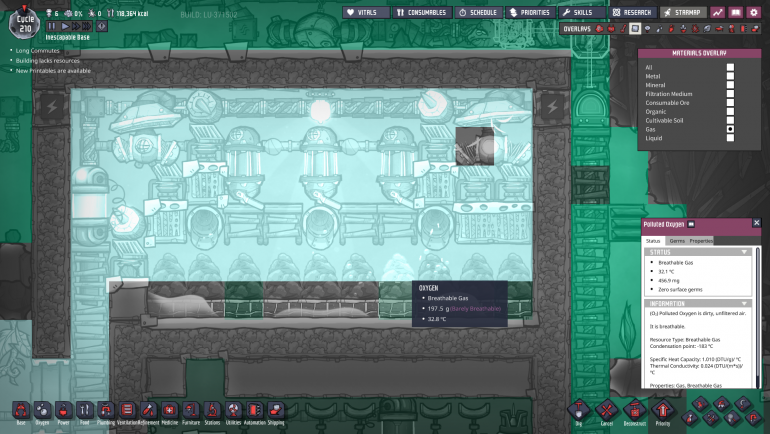Open the database entry icon beside Polluted Oxygen
Screen dimensions: 770x434
click(691, 224)
